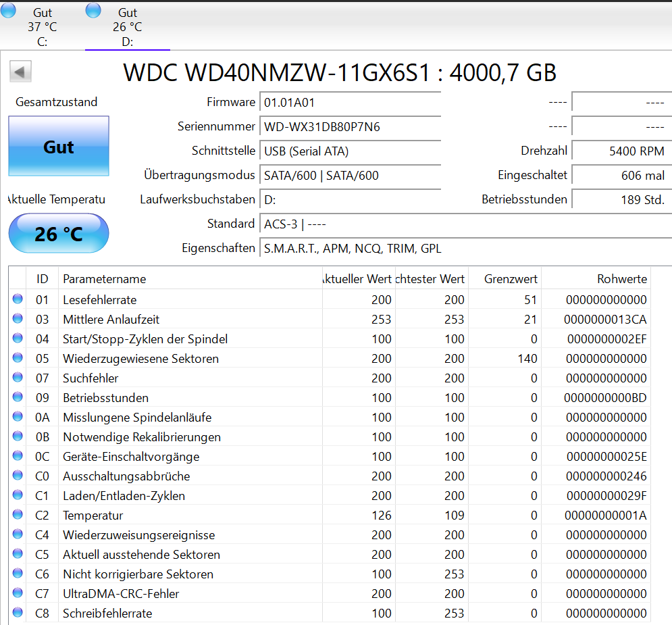Click the serial number field WD-WX31DB80P7N6
Screen dimensions: 672x625
click(x=350, y=127)
